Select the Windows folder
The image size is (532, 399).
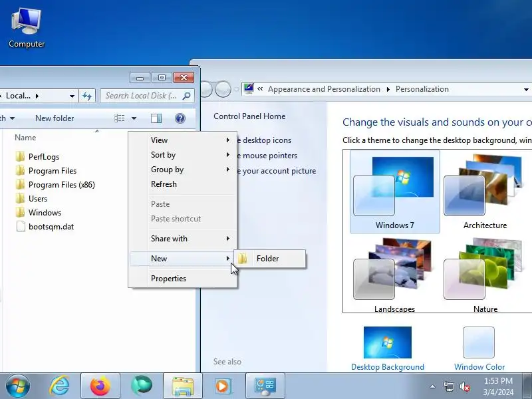(x=39, y=212)
